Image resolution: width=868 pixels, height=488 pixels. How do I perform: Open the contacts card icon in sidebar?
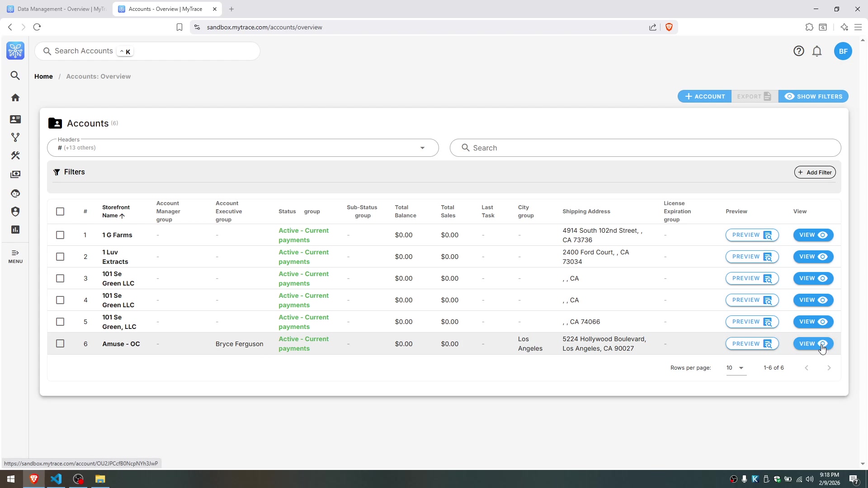click(x=15, y=119)
